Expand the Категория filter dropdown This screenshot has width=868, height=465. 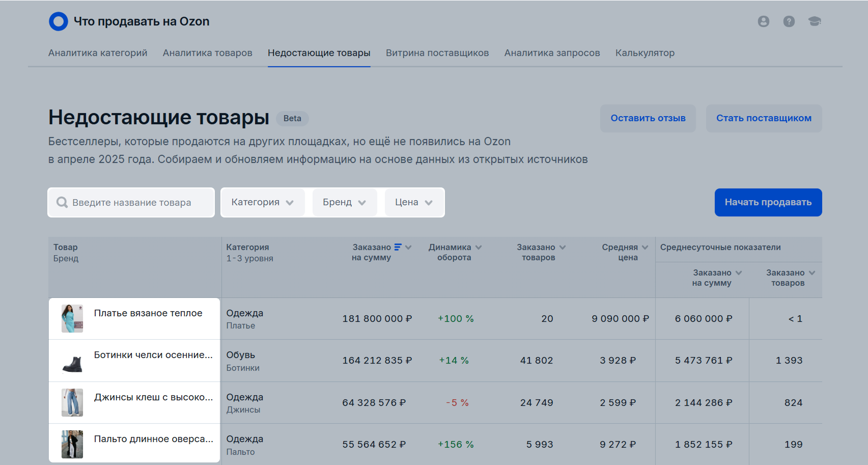click(262, 202)
